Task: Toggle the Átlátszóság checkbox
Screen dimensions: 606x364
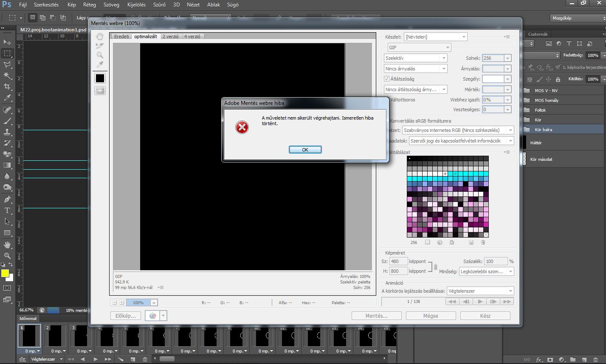Action: (386, 79)
